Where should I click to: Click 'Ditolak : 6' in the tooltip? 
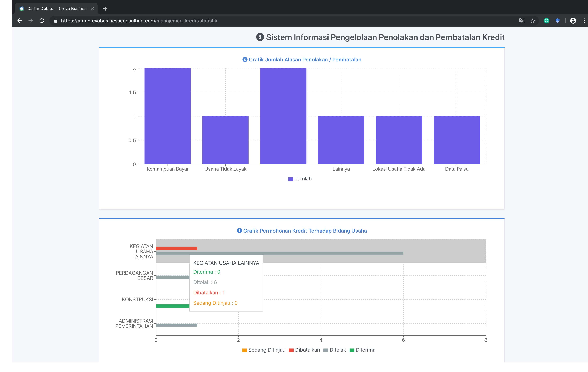pos(205,282)
